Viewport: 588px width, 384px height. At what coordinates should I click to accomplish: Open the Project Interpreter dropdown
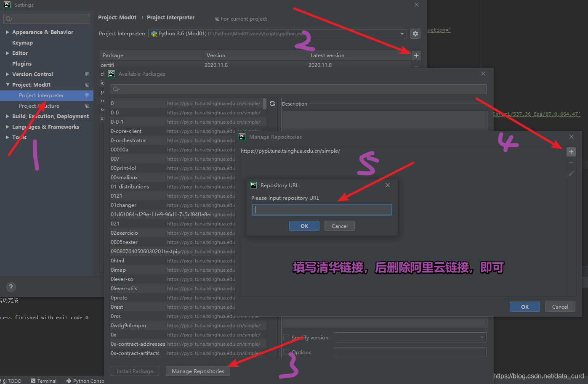[x=402, y=34]
